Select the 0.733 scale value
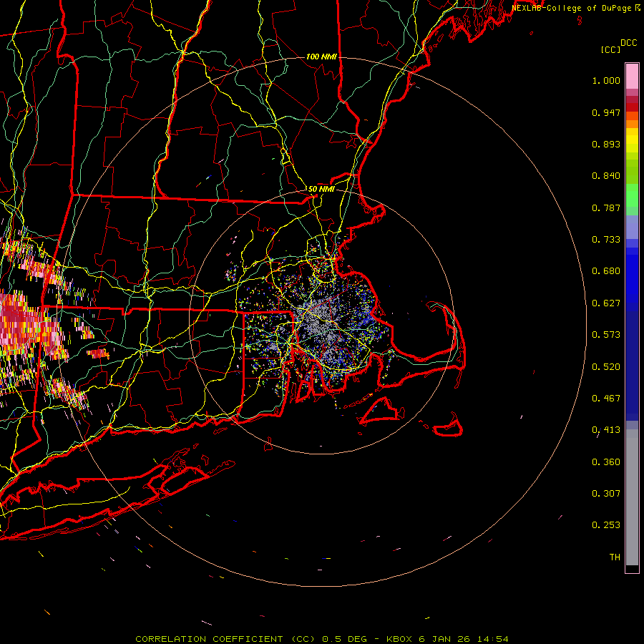 point(606,240)
